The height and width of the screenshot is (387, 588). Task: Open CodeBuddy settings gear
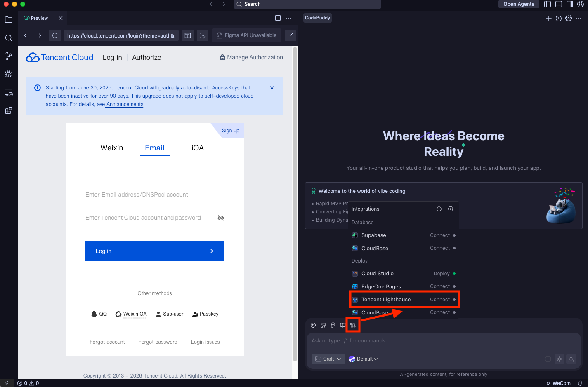tap(569, 19)
